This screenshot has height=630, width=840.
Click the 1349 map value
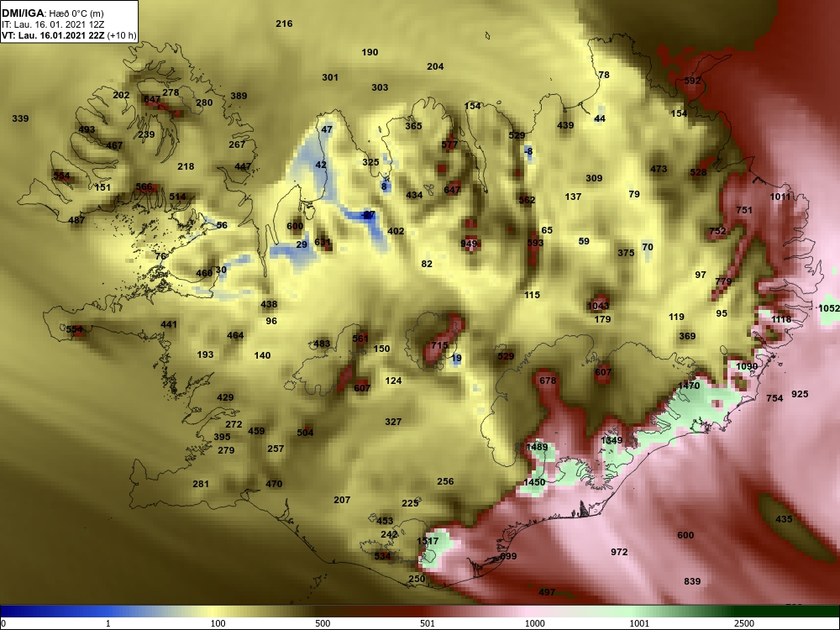click(x=612, y=440)
